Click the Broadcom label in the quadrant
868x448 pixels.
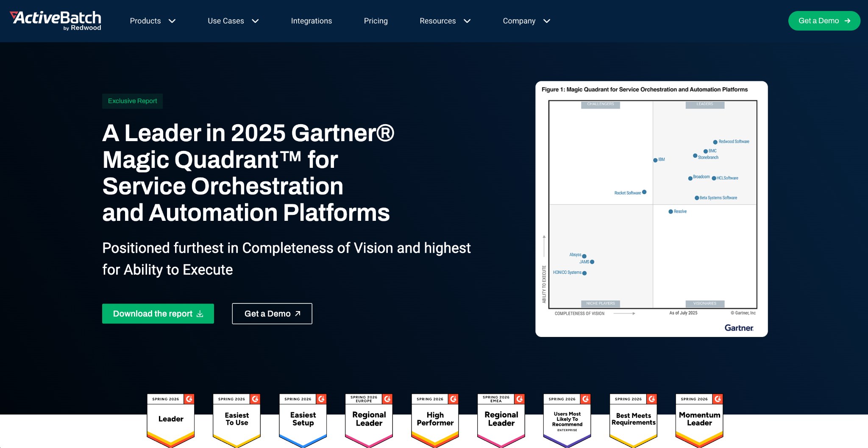pos(701,177)
